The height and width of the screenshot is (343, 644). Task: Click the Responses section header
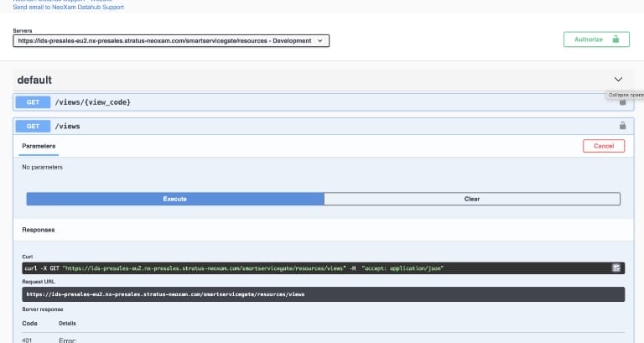point(39,228)
